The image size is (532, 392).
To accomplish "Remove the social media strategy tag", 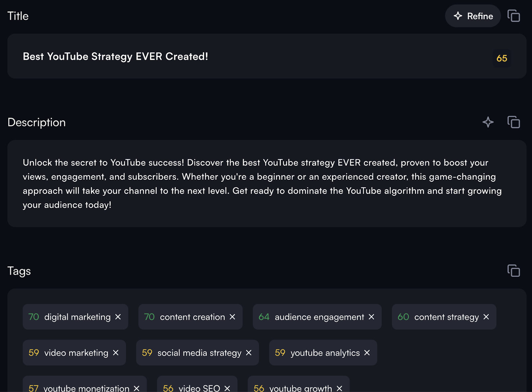I will pos(249,353).
